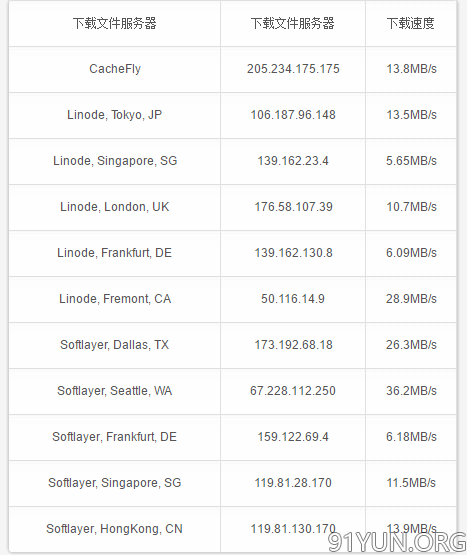The height and width of the screenshot is (555, 467).
Task: Click the IP address 119.81.28.170
Action: click(293, 483)
